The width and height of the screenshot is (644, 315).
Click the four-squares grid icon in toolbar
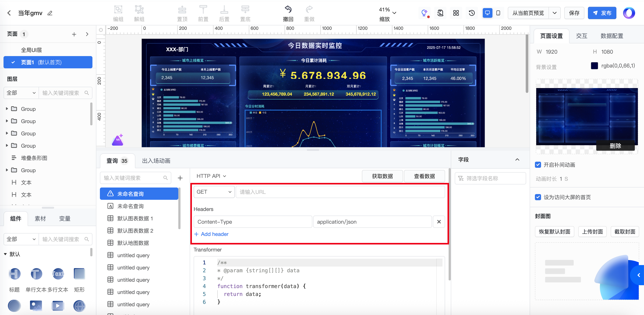456,13
